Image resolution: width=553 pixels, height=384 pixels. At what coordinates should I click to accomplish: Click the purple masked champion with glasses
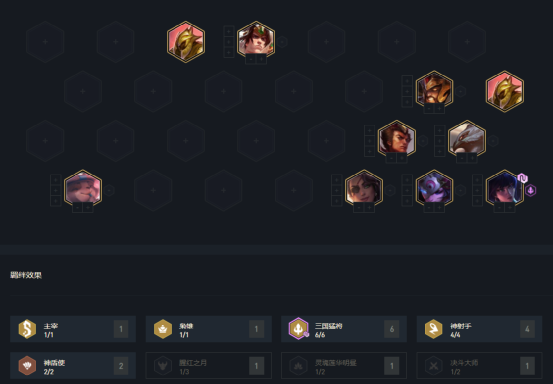point(434,188)
